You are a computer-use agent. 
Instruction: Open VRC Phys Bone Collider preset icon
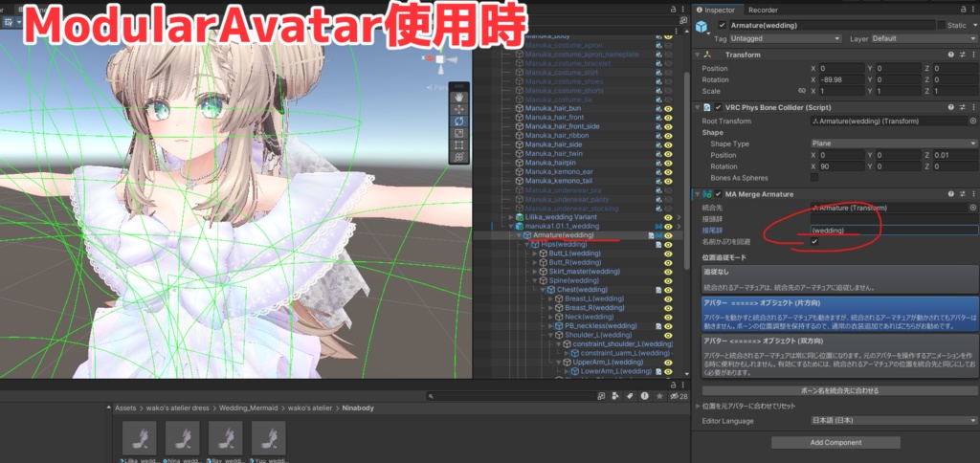(962, 107)
